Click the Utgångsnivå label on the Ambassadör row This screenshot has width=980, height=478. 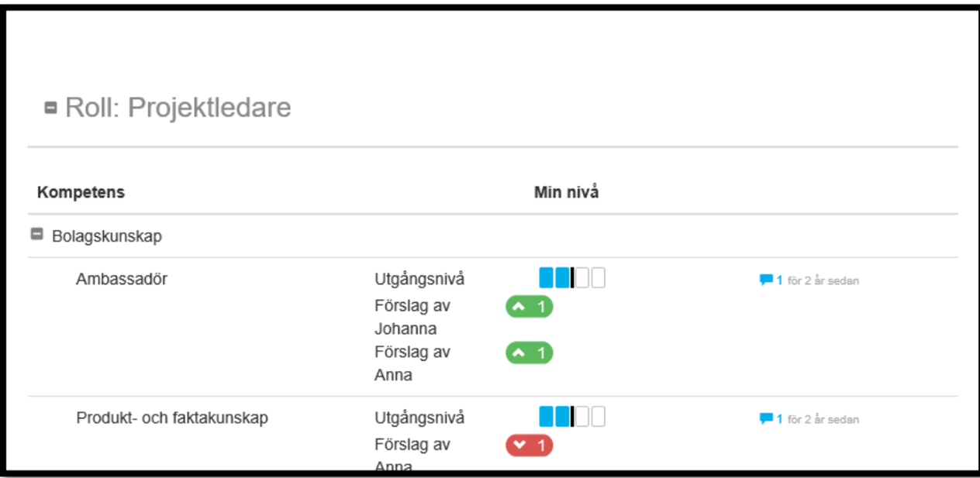pos(419,279)
